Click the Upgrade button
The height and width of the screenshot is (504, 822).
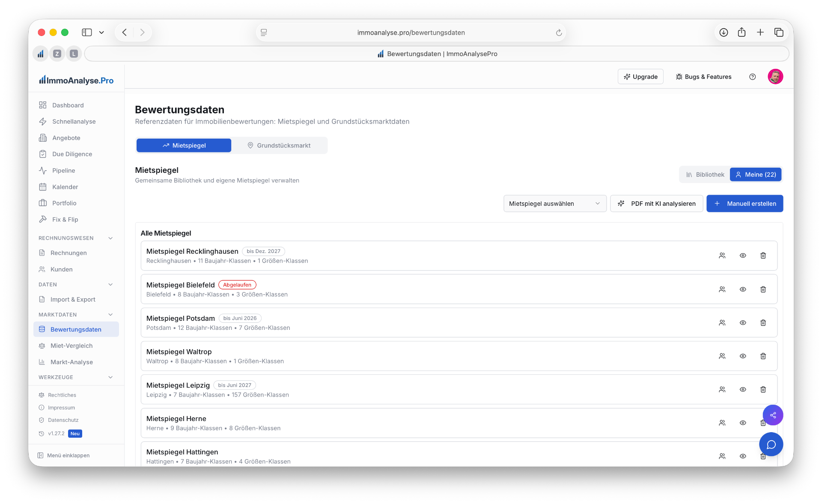(x=640, y=77)
